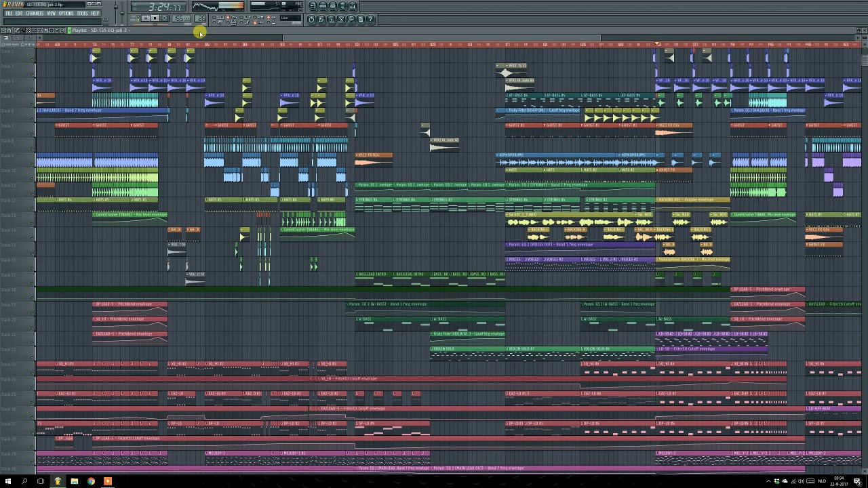The width and height of the screenshot is (868, 488).
Task: Click the tempo display showing 65.000
Action: [x=181, y=18]
